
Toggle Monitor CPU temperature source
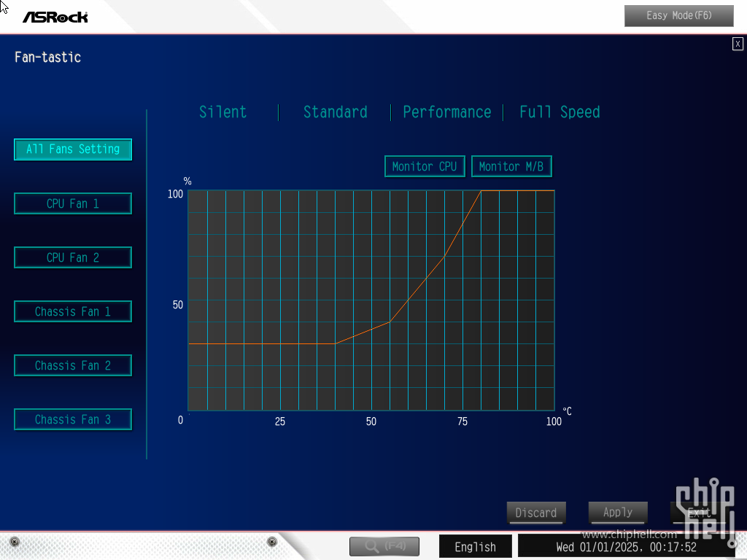coord(425,166)
